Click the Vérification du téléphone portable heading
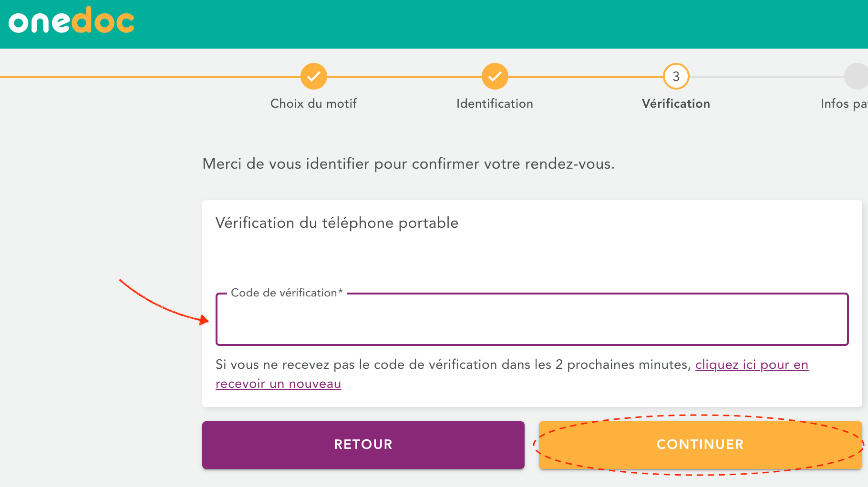Screen dimensions: 868x487 point(337,223)
